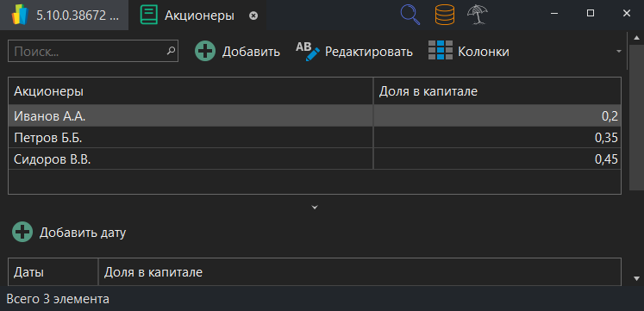The image size is (644, 311).
Task: Click the scrollbar up arrow
Action: coord(637,38)
